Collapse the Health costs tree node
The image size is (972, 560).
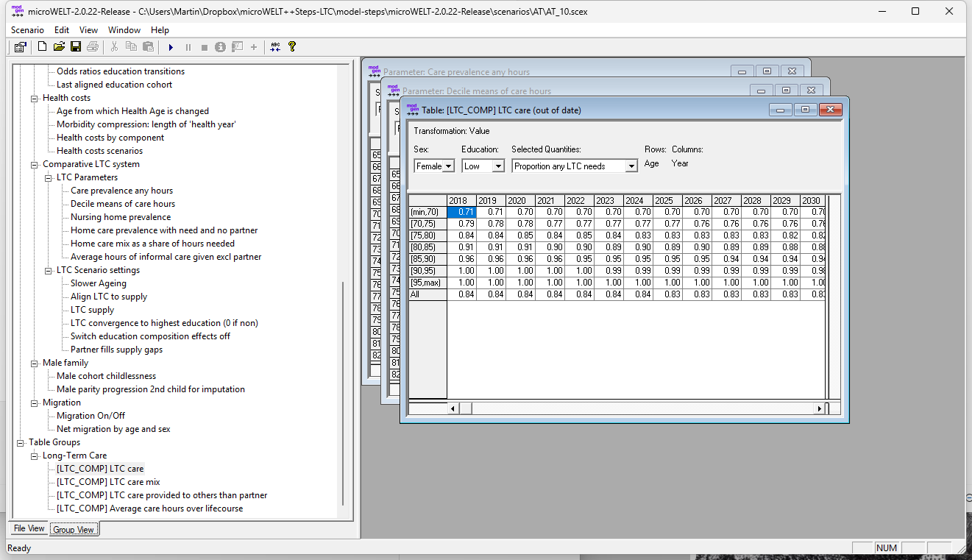[34, 98]
